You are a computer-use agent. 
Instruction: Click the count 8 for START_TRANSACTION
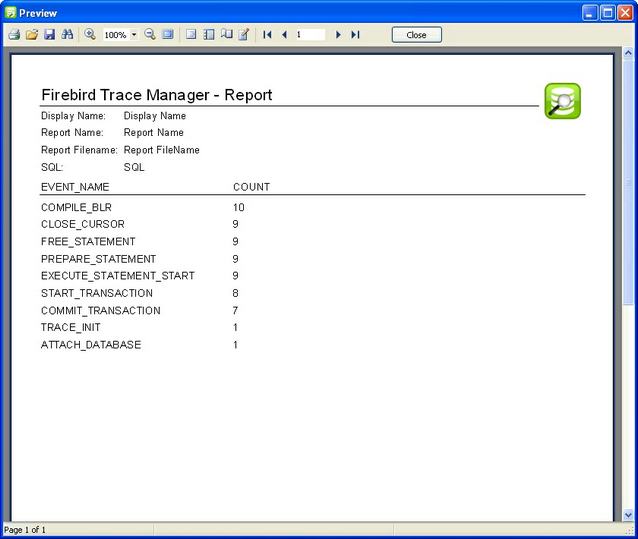coord(236,293)
